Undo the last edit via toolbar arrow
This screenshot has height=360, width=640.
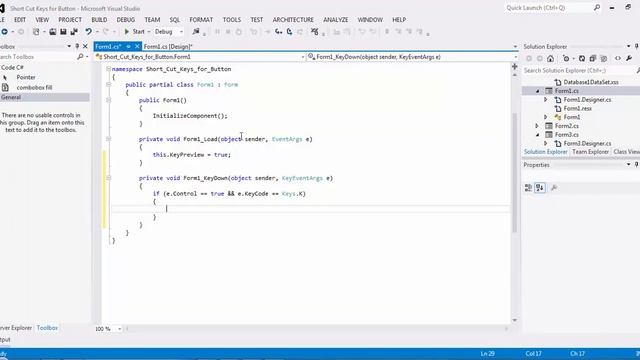point(88,32)
